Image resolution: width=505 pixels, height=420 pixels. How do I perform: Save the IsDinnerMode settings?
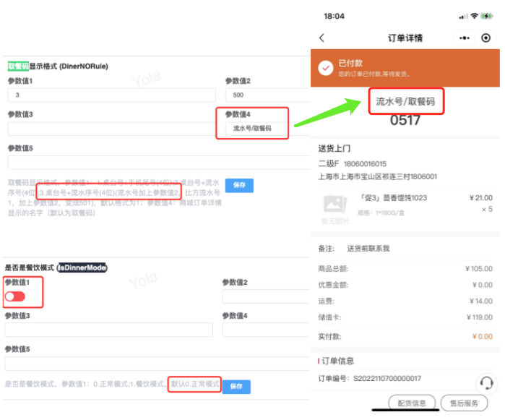point(236,386)
